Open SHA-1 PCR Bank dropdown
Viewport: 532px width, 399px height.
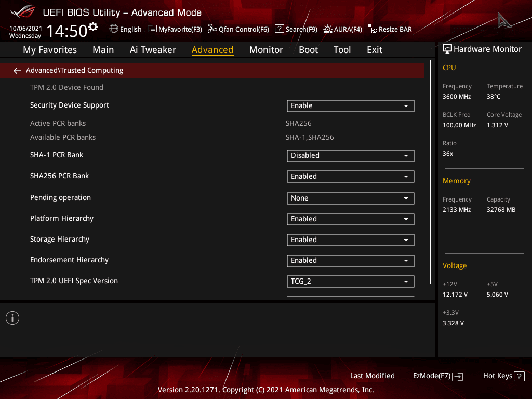(x=351, y=156)
